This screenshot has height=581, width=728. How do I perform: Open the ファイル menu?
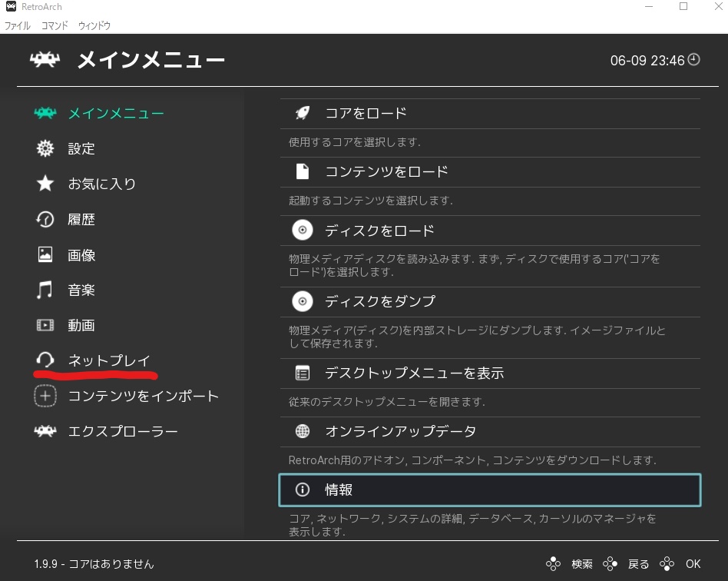(17, 25)
